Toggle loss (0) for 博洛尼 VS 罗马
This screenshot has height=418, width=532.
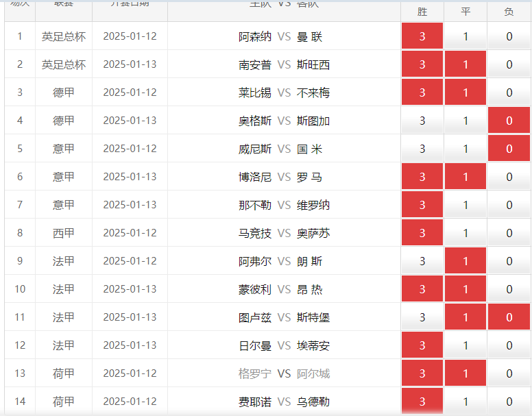click(509, 177)
